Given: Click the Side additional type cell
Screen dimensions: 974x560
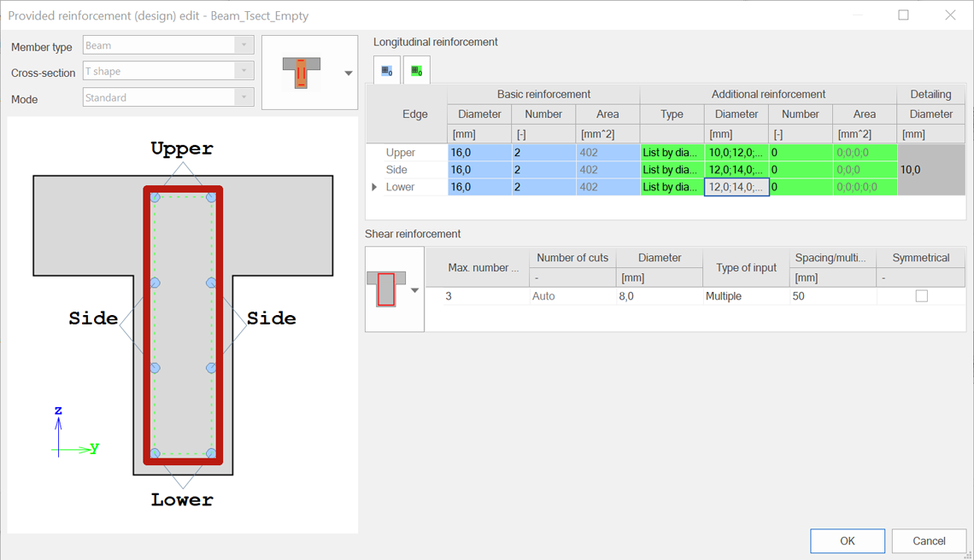Looking at the screenshot, I should click(x=672, y=170).
